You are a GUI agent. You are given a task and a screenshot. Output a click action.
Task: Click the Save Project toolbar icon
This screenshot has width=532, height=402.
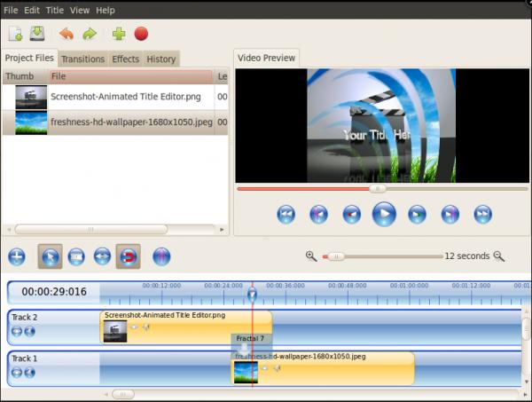point(37,34)
